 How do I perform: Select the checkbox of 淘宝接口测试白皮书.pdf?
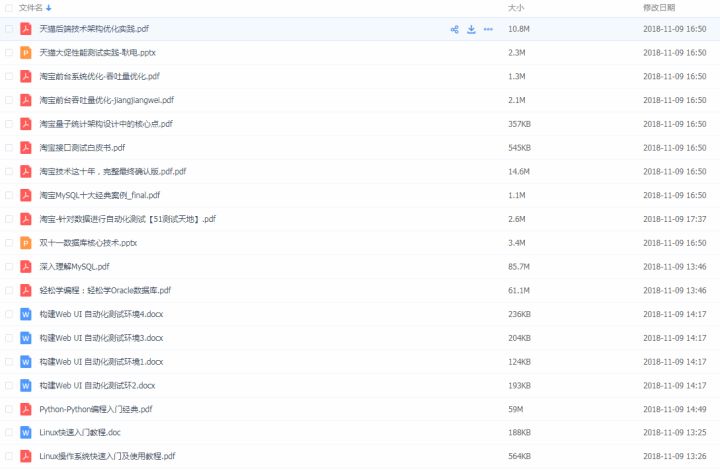tap(9, 148)
